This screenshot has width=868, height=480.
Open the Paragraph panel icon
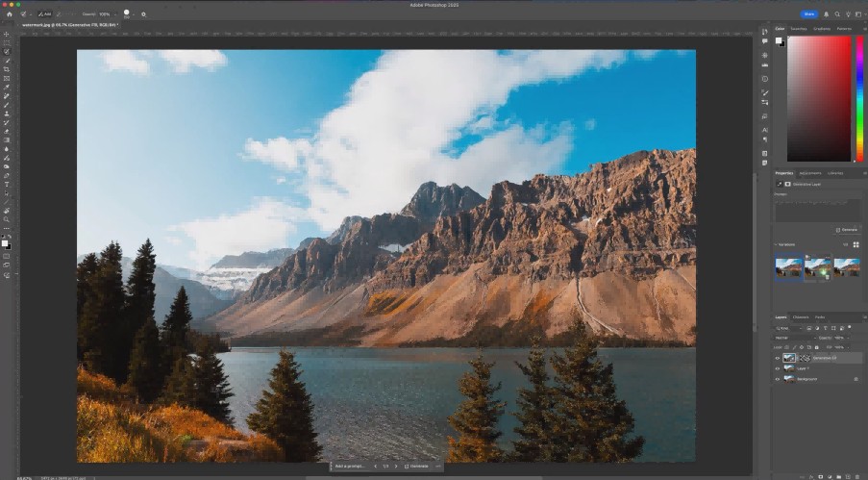pyautogui.click(x=764, y=139)
